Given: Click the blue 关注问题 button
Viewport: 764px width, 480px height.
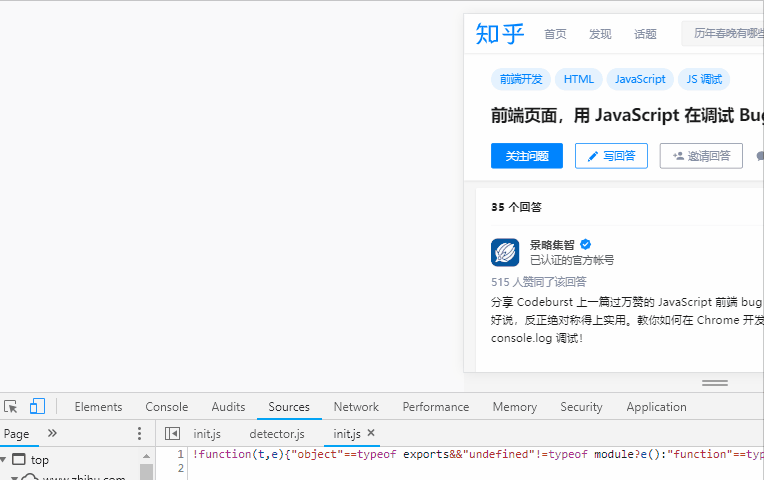Looking at the screenshot, I should [527, 156].
